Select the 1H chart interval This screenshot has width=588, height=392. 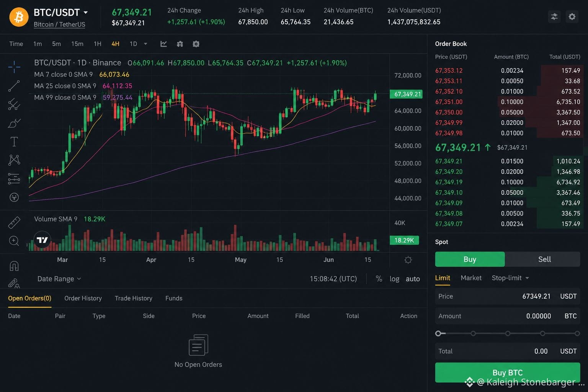point(98,44)
